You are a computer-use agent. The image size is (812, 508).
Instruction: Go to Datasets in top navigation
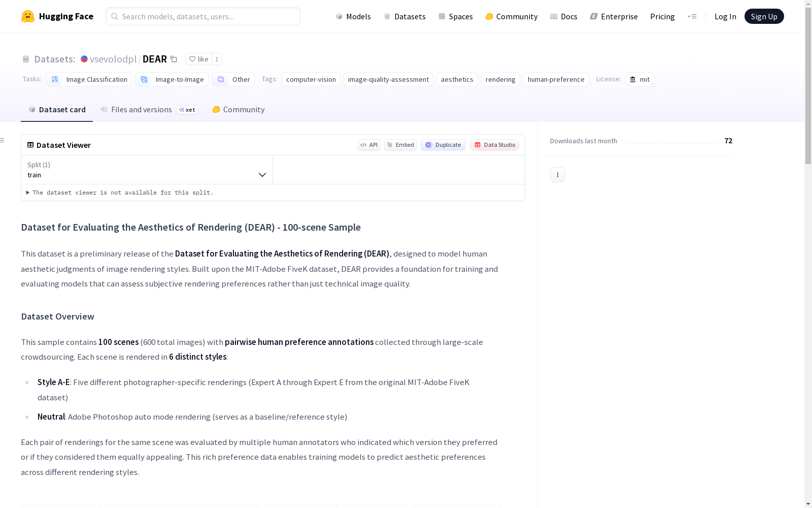(404, 16)
